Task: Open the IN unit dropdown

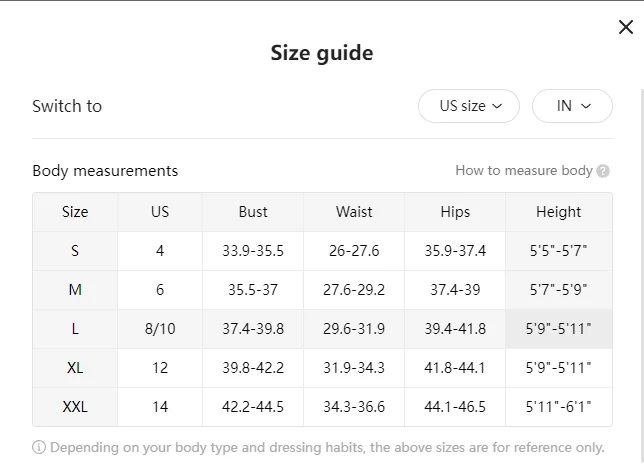Action: pyautogui.click(x=572, y=106)
